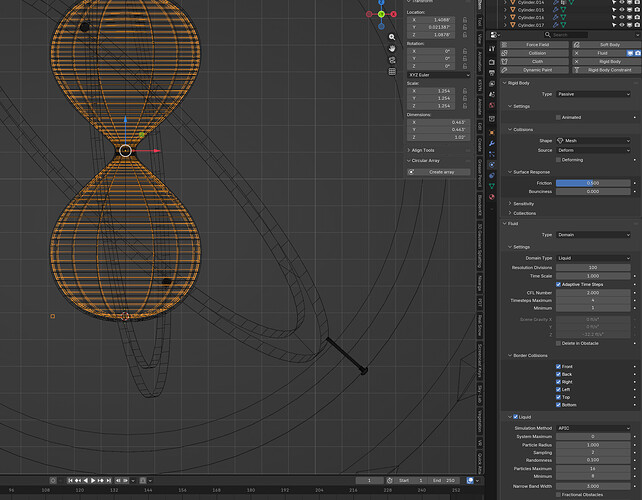642x500 pixels.
Task: Toggle Fluid show in viewport icon
Action: click(631, 53)
